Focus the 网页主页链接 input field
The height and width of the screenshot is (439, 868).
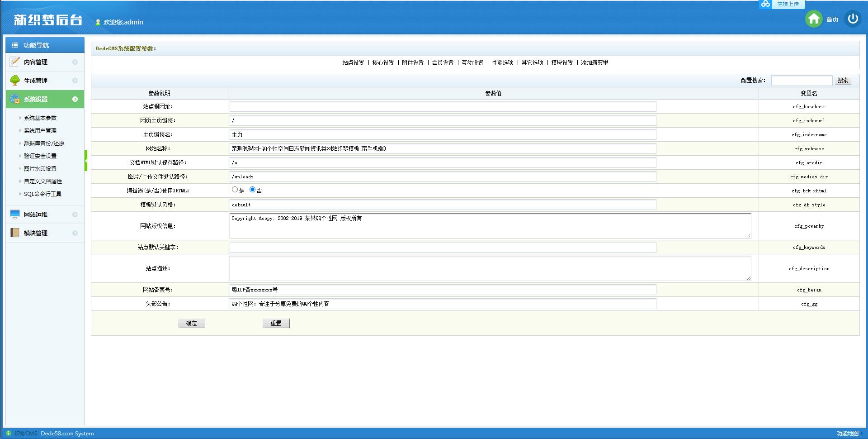pyautogui.click(x=443, y=120)
